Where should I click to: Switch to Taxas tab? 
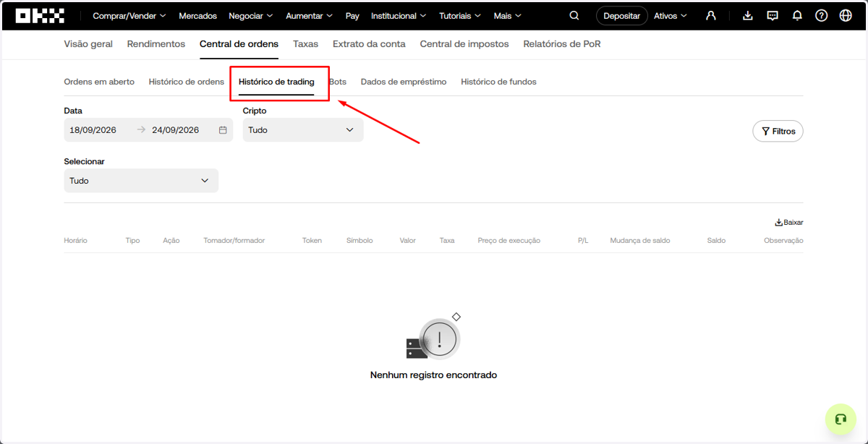pyautogui.click(x=305, y=44)
